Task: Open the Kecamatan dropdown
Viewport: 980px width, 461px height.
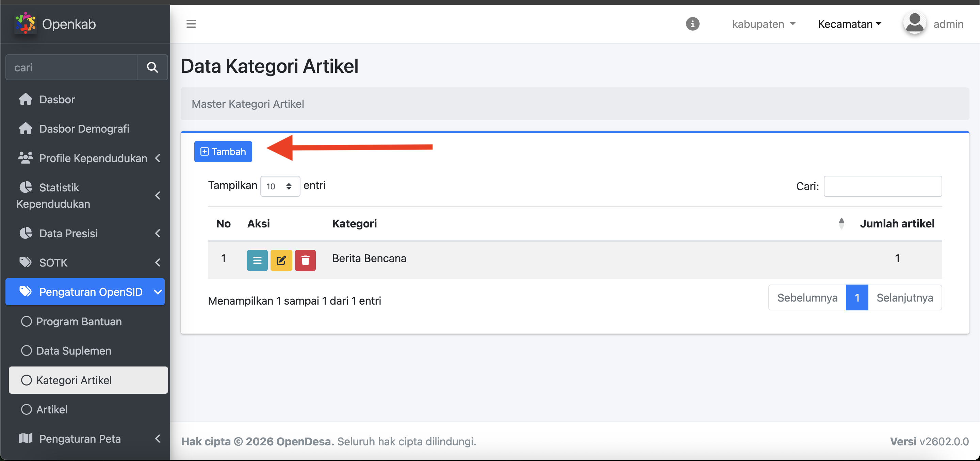Action: (x=849, y=24)
